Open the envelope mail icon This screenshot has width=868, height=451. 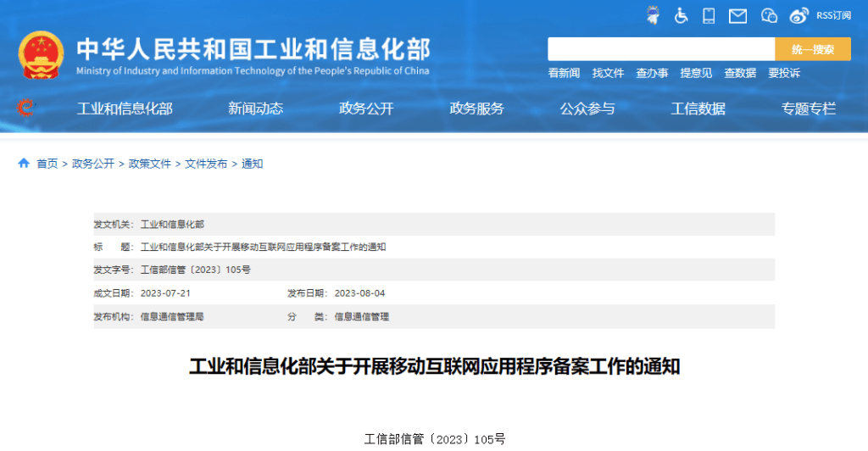(737, 15)
